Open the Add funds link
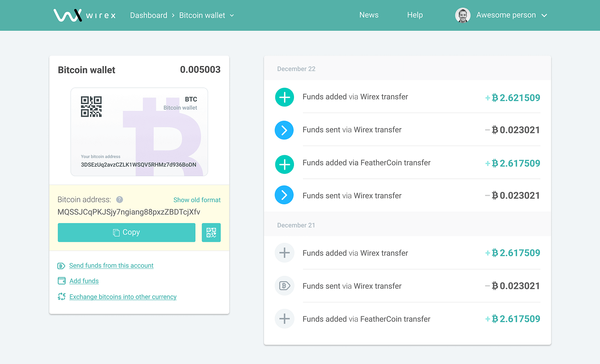The width and height of the screenshot is (600, 364). coord(84,281)
